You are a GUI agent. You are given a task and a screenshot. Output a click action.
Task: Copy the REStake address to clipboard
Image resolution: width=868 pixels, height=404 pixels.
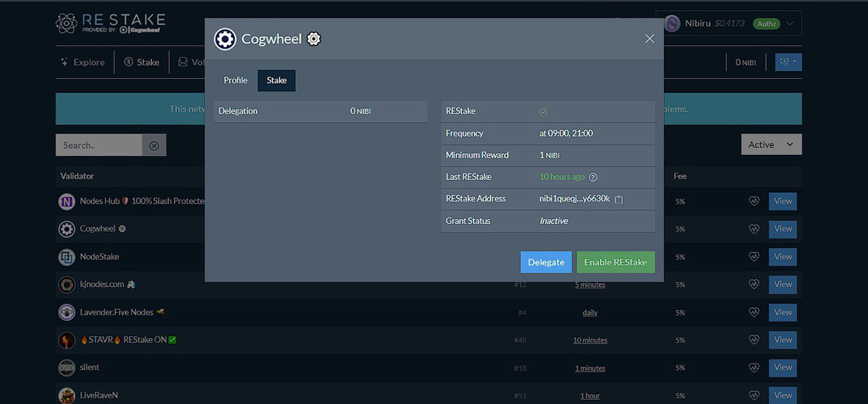click(618, 199)
